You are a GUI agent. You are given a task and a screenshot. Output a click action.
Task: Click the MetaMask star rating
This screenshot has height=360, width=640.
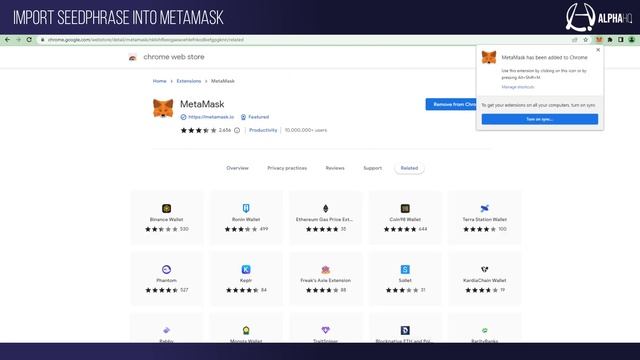click(198, 130)
